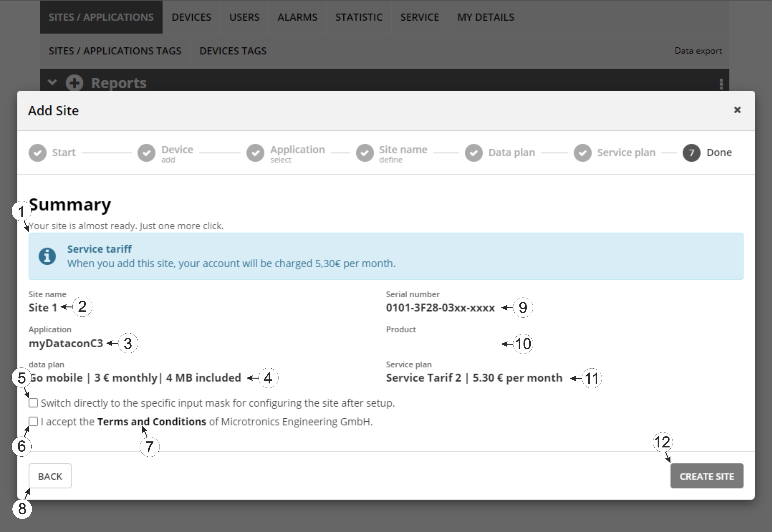Click the Site name step checkmark icon
772x532 pixels.
365,153
